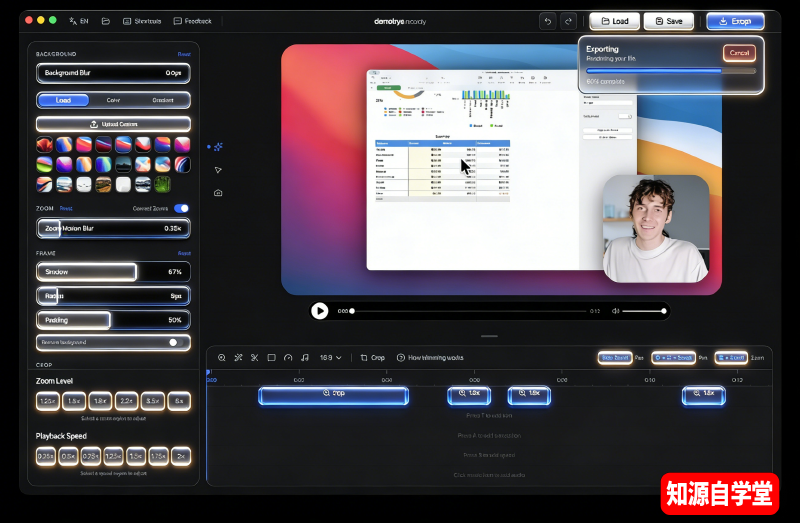800x523 pixels.
Task: Open the 16:9 aspect ratio dropdown
Action: [330, 357]
